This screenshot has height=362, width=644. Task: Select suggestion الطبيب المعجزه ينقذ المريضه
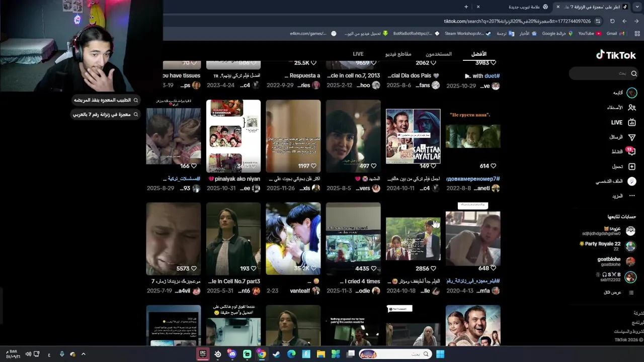(x=106, y=100)
